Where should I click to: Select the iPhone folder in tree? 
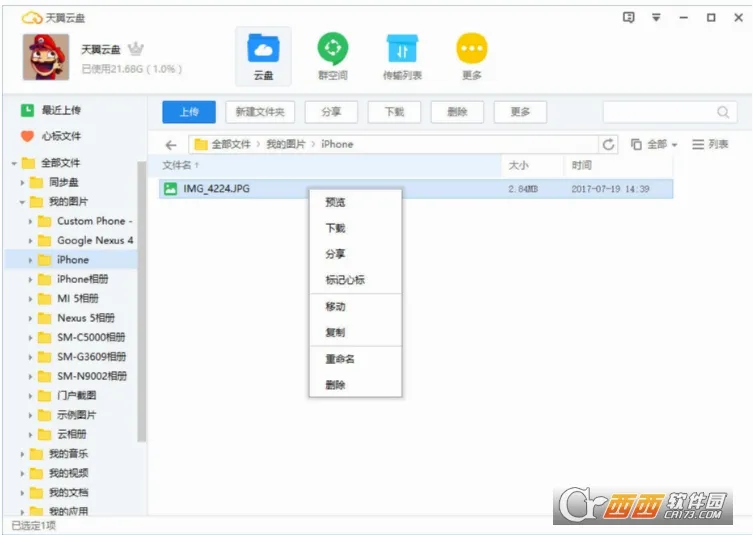71,260
